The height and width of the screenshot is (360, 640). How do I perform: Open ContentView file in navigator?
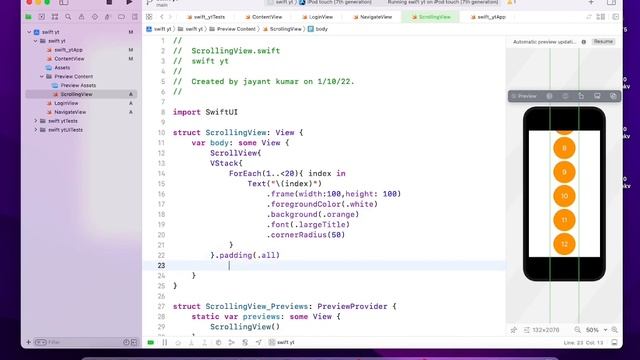click(x=69, y=59)
